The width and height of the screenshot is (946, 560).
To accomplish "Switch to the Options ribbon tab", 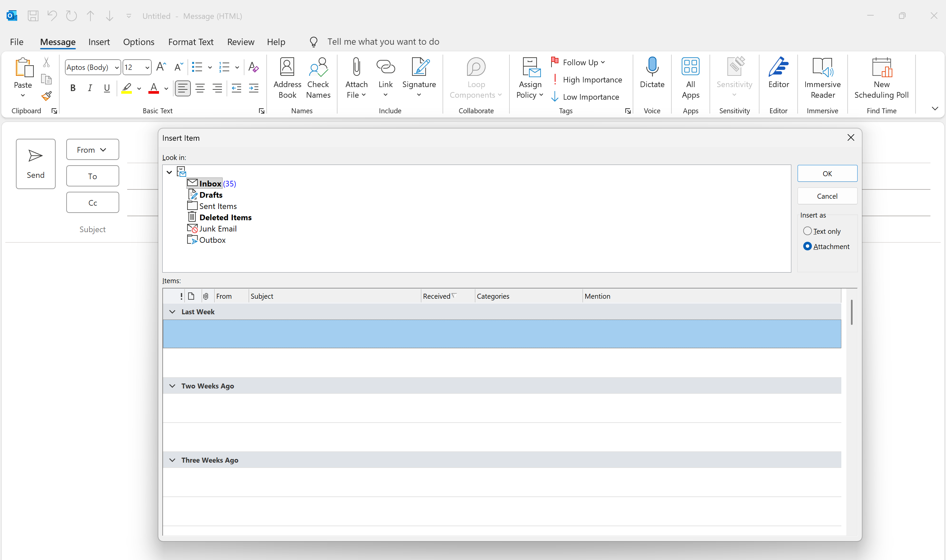I will [x=138, y=42].
